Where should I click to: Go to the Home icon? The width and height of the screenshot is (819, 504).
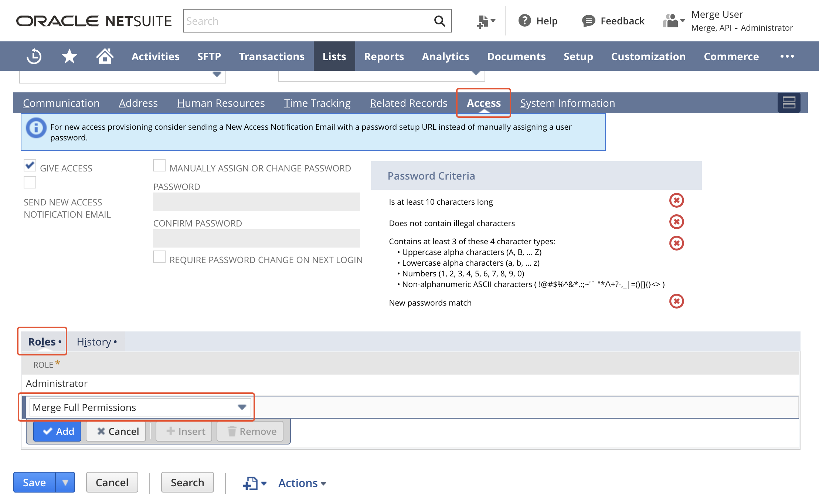coord(105,56)
